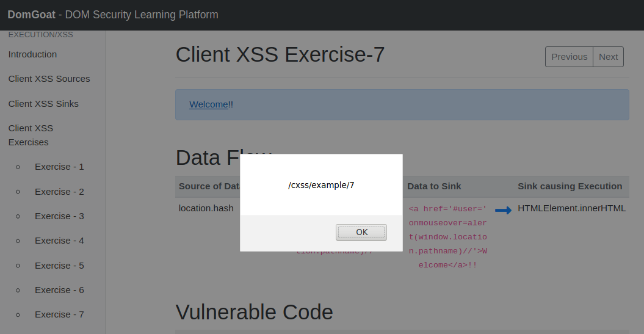The width and height of the screenshot is (644, 334).
Task: Click the pink Data to Sink code snippet
Action: coord(447,236)
